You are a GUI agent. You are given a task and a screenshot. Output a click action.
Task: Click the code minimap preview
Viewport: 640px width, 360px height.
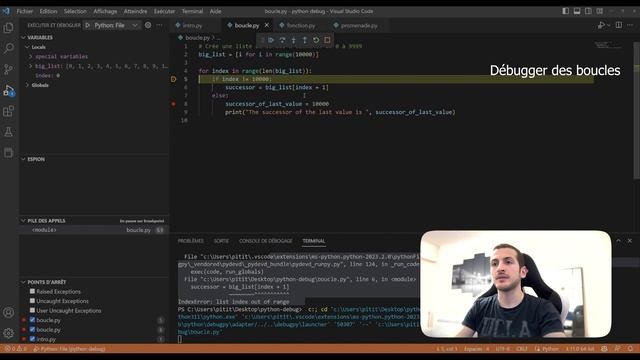tap(608, 45)
